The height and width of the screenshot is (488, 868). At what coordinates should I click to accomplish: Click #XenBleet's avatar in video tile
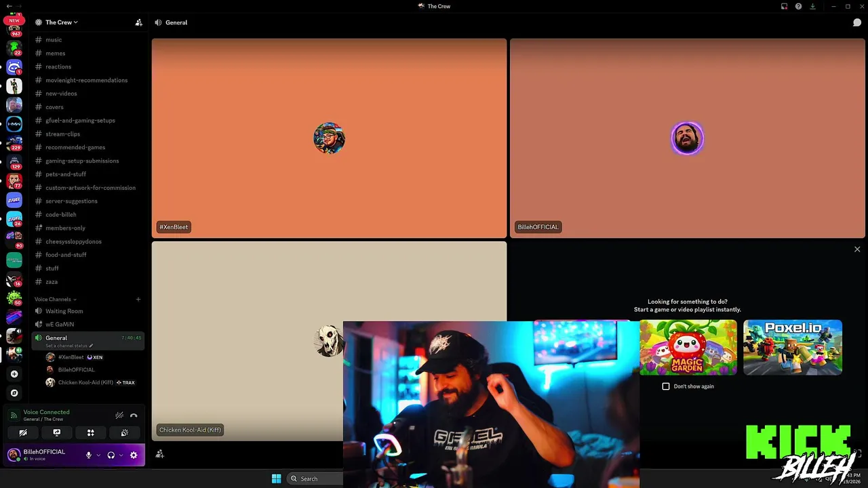(329, 138)
